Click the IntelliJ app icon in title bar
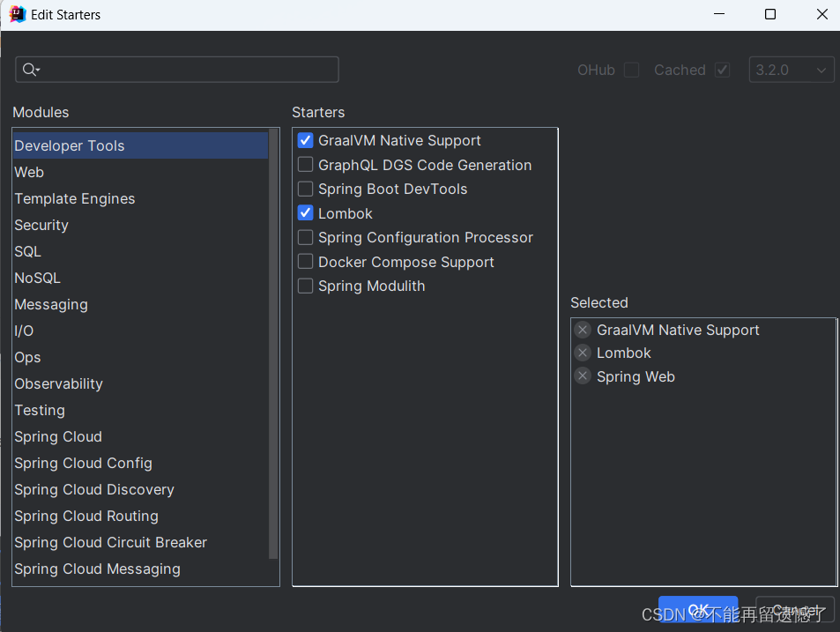This screenshot has width=840, height=632. click(18, 14)
